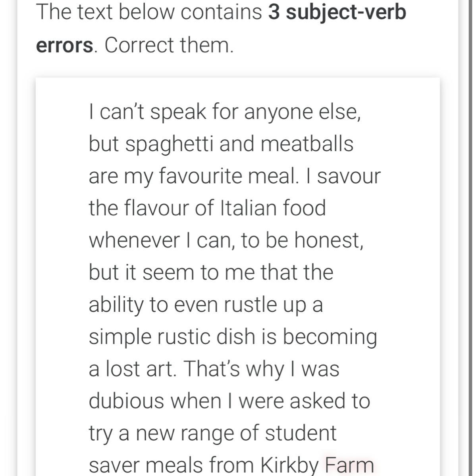Click the word "meatballs"
The image size is (476, 476).
pyautogui.click(x=307, y=144)
